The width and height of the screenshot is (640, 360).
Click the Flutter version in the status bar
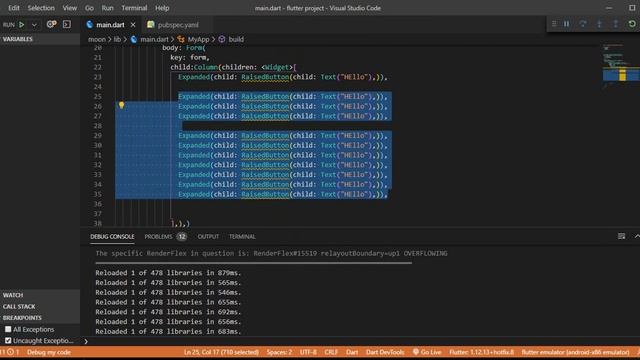click(482, 352)
